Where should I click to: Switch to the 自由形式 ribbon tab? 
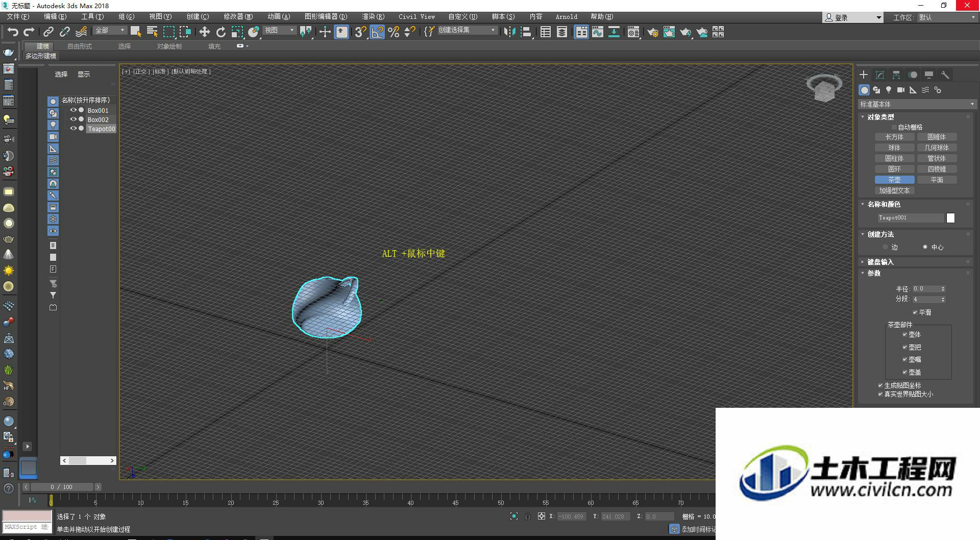80,46
